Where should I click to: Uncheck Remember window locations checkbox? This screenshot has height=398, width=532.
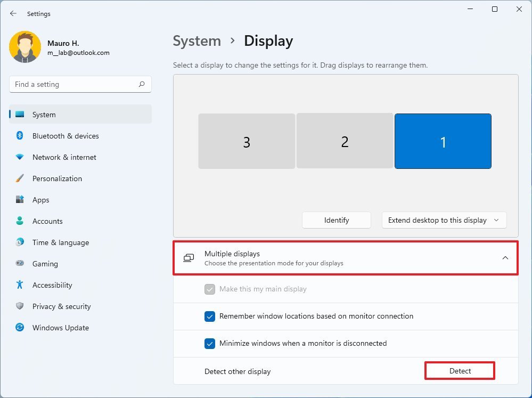click(210, 316)
